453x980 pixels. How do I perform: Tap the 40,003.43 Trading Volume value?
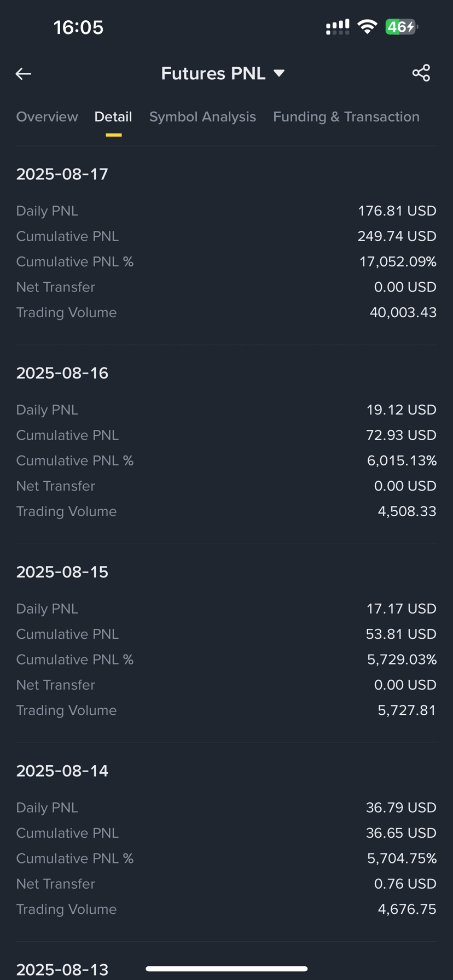point(403,312)
